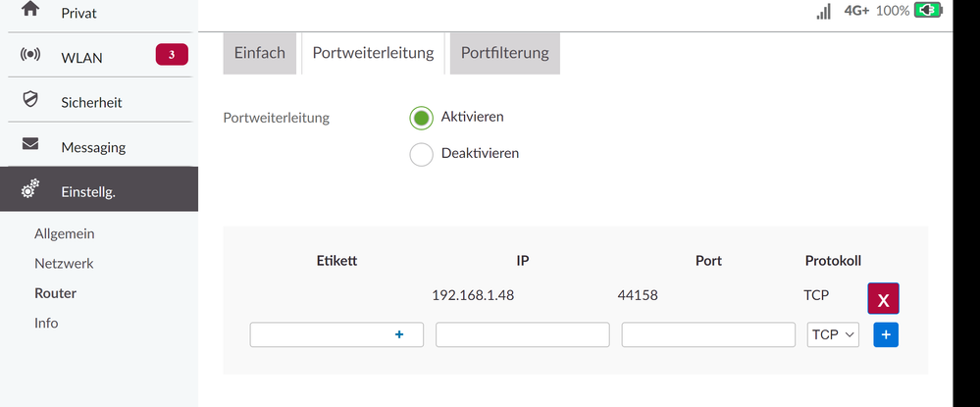Switch to the Portfilterung tab
The image size is (980, 407).
click(504, 53)
